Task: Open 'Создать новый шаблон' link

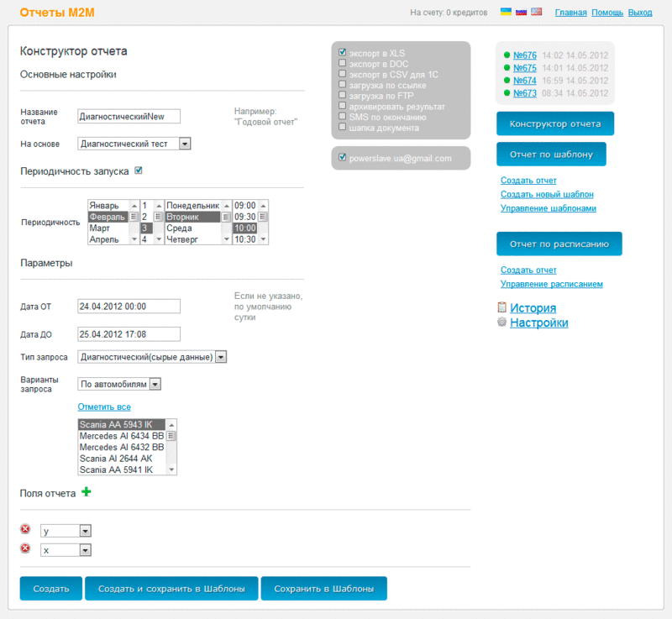Action: [548, 195]
